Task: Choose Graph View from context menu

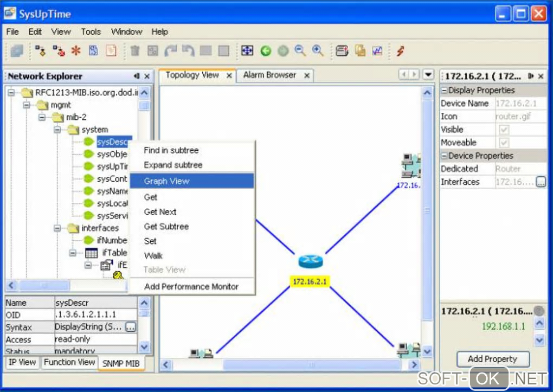Action: 192,181
